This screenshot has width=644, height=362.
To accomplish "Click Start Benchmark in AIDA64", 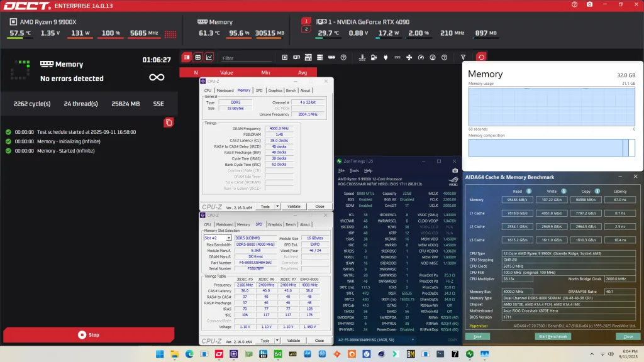I will pos(554,336).
